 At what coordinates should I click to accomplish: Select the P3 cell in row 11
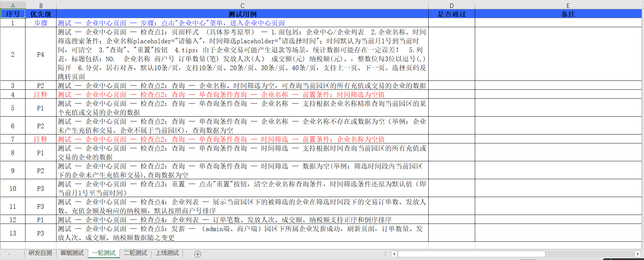click(x=41, y=206)
